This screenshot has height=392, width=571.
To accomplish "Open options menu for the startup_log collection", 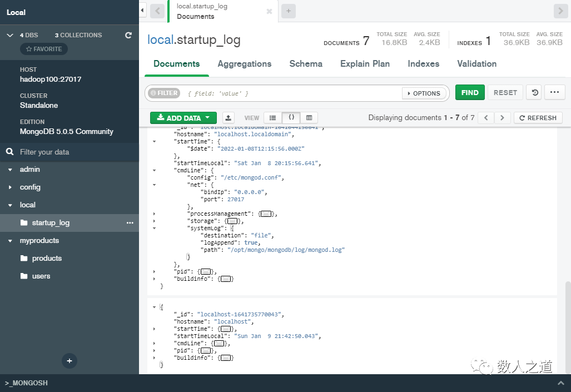I will (x=130, y=222).
